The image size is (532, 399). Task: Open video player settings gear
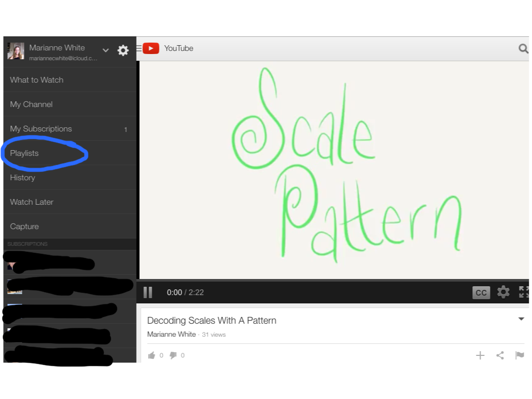point(503,292)
